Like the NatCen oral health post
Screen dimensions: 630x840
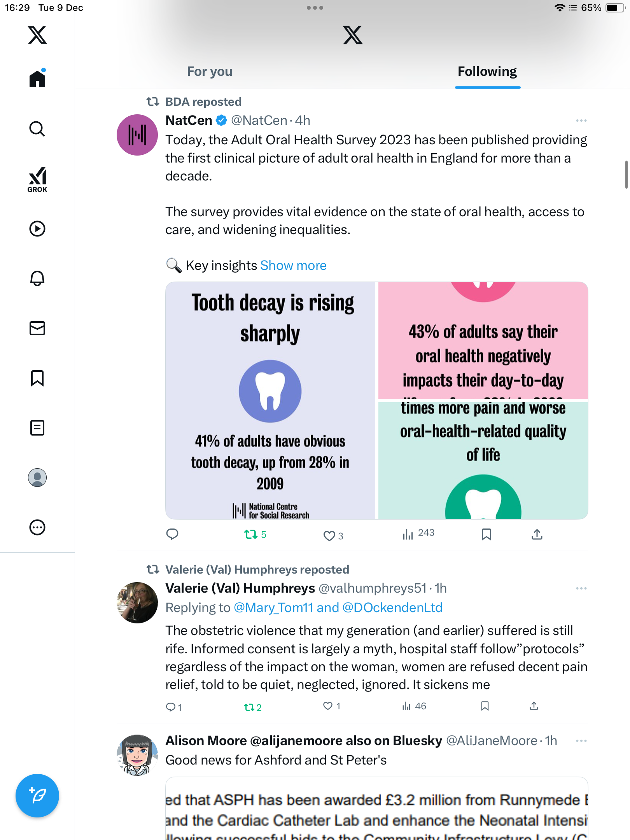pos(329,535)
